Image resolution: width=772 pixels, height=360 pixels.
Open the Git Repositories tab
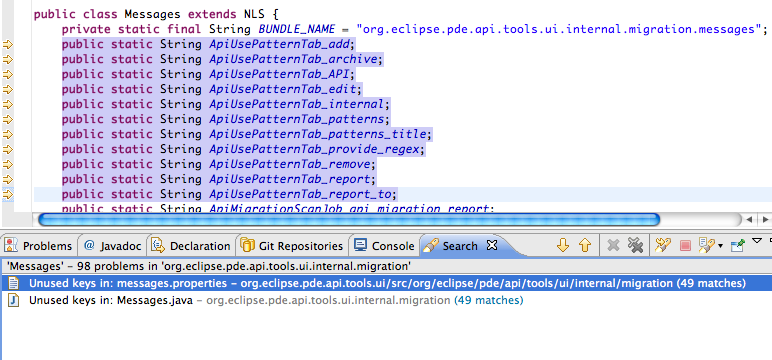point(292,246)
